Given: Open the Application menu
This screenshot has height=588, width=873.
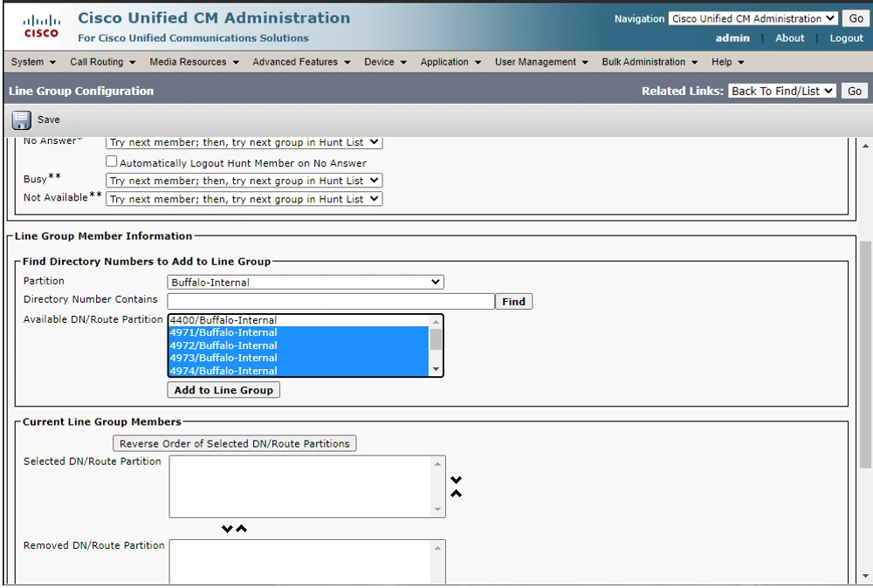Looking at the screenshot, I should click(450, 62).
